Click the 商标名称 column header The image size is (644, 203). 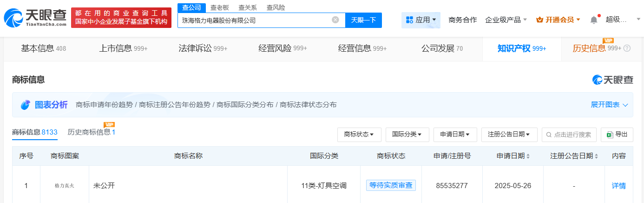pyautogui.click(x=188, y=156)
